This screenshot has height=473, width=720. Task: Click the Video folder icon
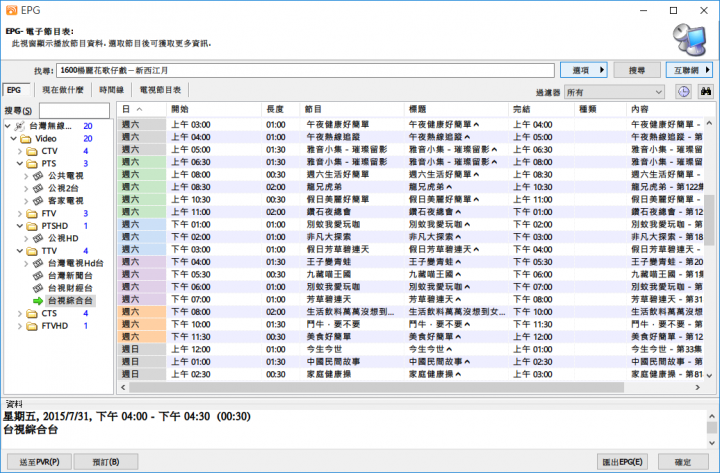click(x=26, y=138)
